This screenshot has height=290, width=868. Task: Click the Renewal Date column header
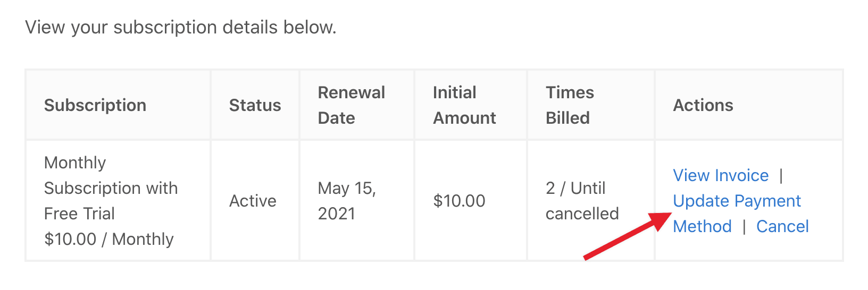point(351,105)
